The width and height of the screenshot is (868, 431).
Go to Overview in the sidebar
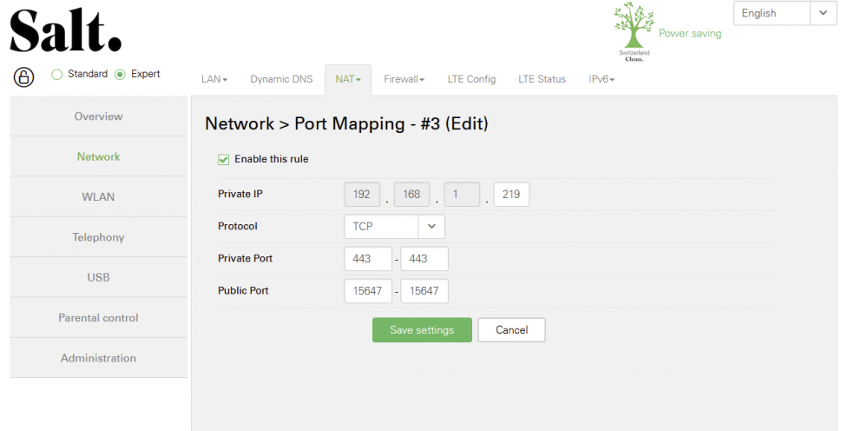99,116
